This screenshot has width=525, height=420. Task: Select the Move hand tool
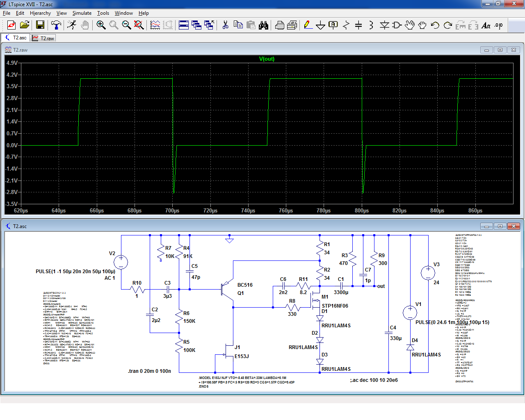410,25
